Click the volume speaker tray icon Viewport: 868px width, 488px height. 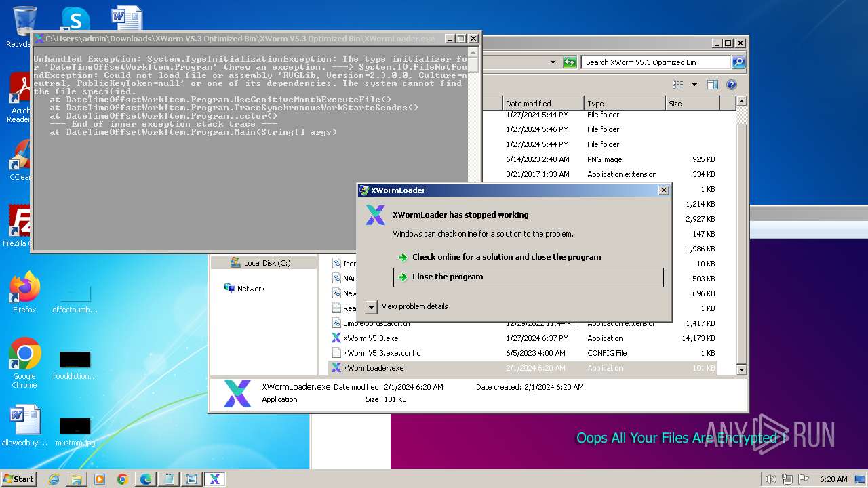[770, 479]
